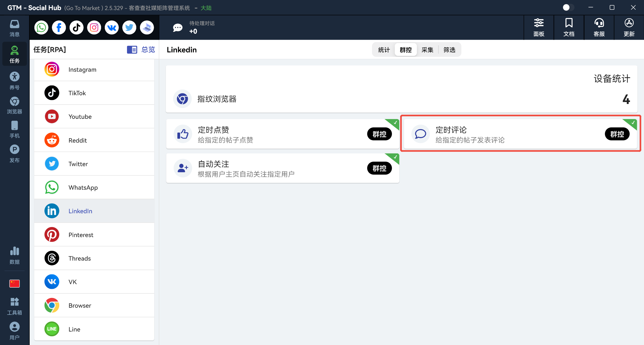Open the 发布 publish sidebar section
This screenshot has width=644, height=345.
(15, 154)
